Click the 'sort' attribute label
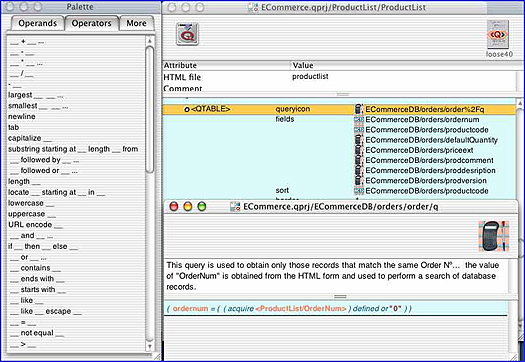This screenshot has width=525, height=362. click(282, 190)
